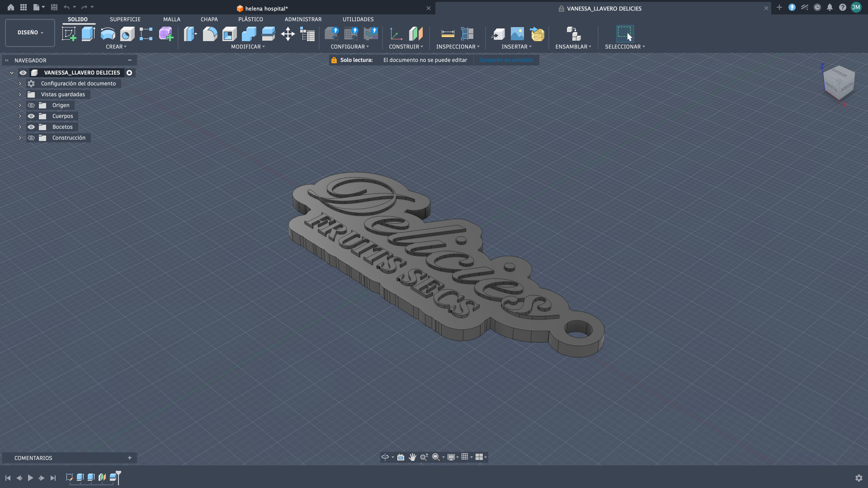Open the SELECCIONAR dropdown menu
This screenshot has width=868, height=488.
click(x=625, y=47)
